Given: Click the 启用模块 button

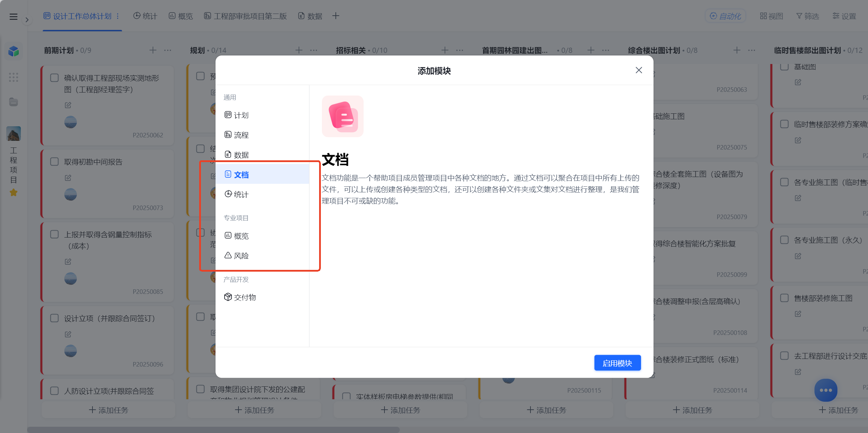Looking at the screenshot, I should [617, 363].
